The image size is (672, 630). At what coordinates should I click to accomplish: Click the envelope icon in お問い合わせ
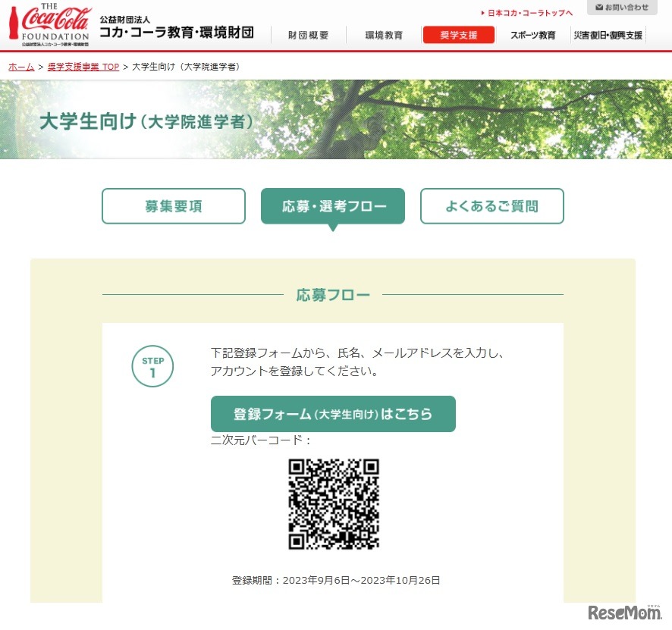pos(600,8)
